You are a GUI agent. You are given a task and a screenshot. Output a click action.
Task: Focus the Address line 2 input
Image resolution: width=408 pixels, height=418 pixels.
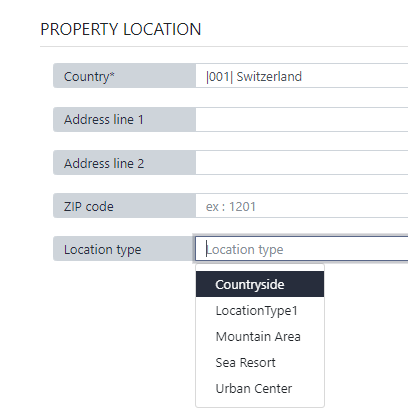302,163
